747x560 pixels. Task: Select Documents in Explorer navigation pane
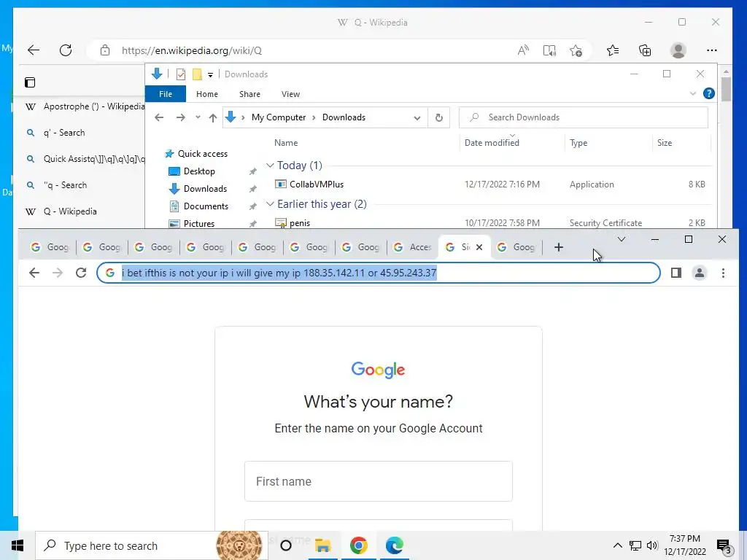206,206
